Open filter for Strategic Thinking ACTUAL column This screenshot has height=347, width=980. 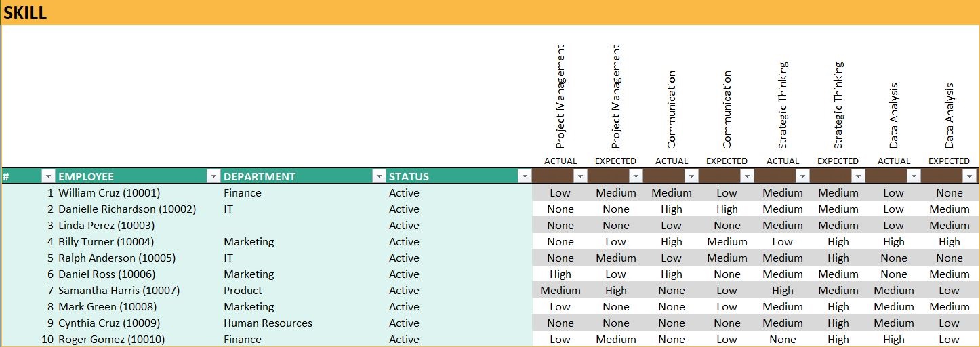[802, 176]
